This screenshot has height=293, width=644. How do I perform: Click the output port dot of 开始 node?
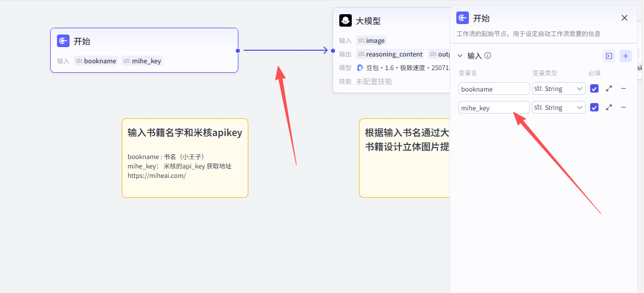tap(238, 51)
